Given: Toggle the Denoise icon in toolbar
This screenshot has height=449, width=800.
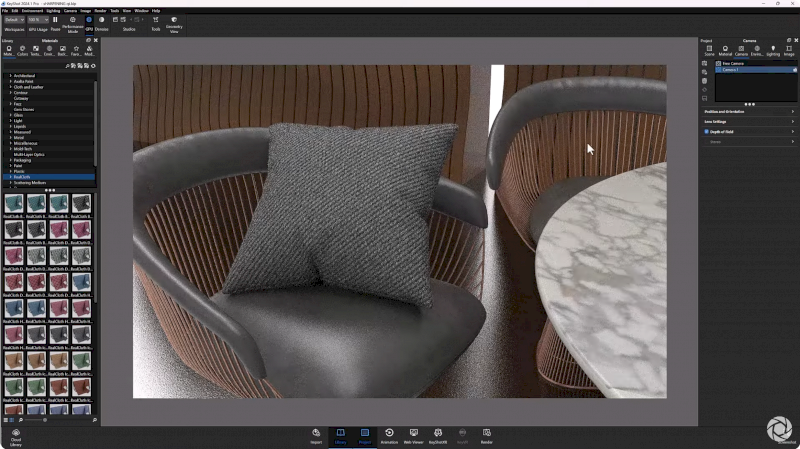Looking at the screenshot, I should 101,19.
